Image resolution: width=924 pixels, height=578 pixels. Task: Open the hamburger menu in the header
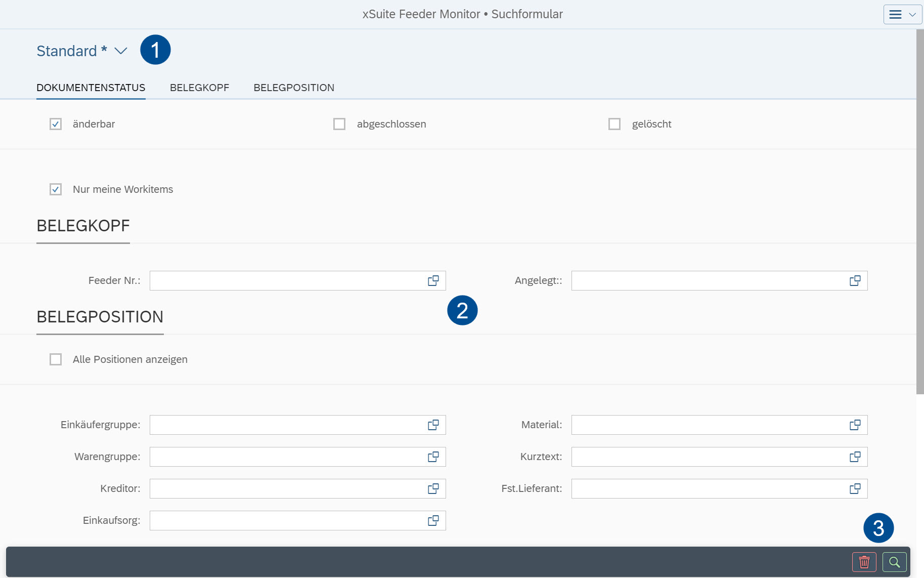pos(895,14)
